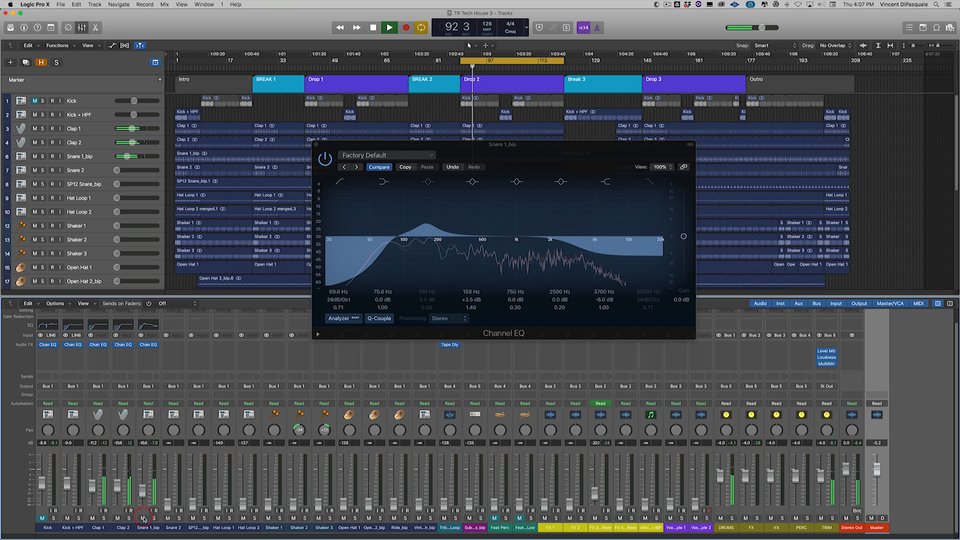This screenshot has height=540, width=960.
Task: Open the View 100% size dropdown
Action: point(662,167)
